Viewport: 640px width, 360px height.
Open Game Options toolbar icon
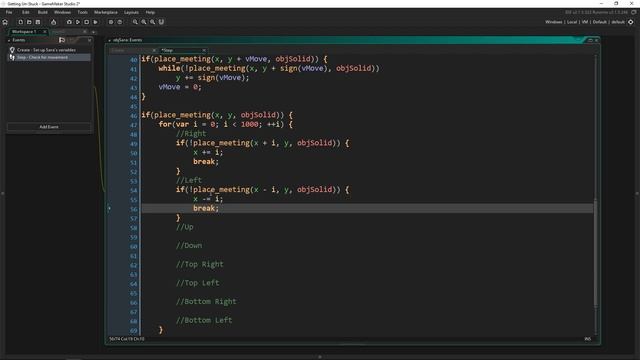coord(111,22)
